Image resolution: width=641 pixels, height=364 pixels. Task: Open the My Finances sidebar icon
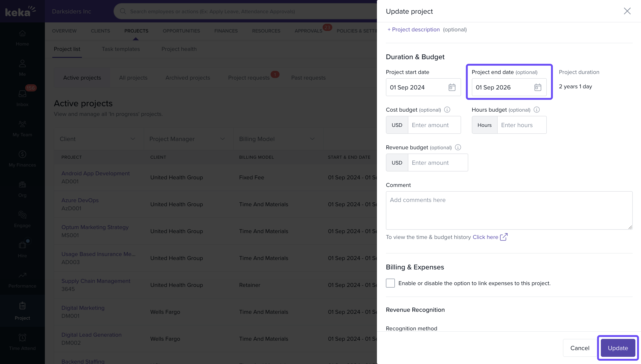pos(22,154)
